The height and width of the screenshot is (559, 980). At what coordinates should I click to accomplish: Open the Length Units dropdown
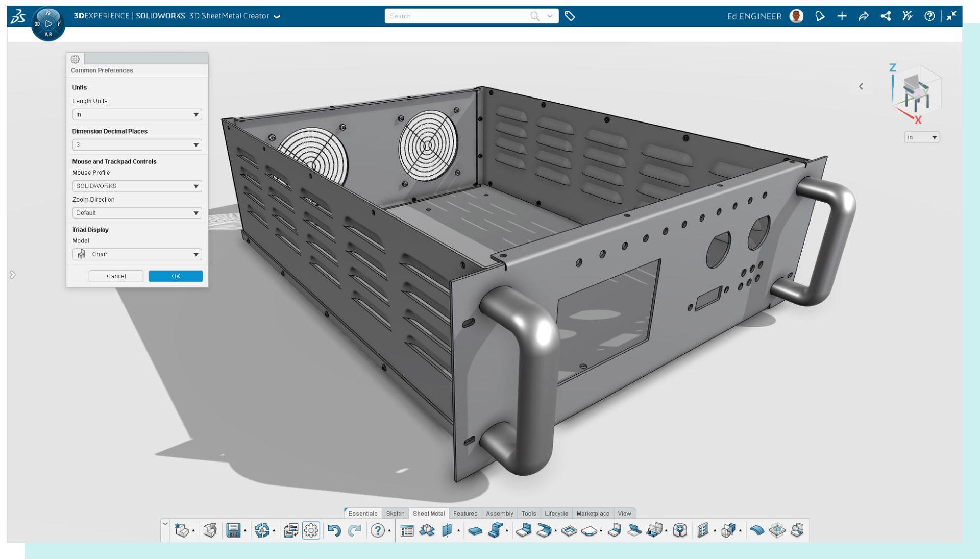[x=137, y=114]
